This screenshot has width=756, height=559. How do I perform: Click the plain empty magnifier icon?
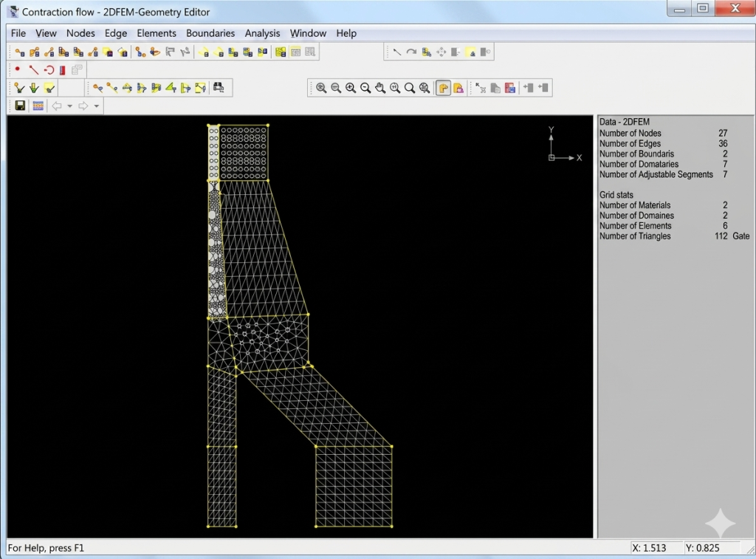tap(409, 88)
